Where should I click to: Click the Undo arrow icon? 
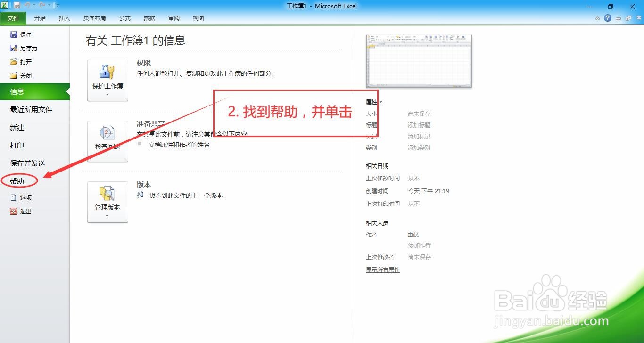(27, 5)
